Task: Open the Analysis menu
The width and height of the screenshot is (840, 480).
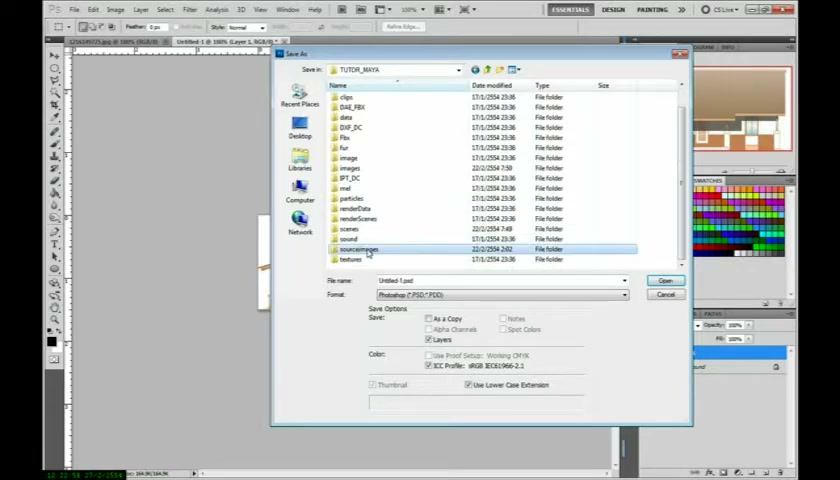Action: tap(217, 10)
